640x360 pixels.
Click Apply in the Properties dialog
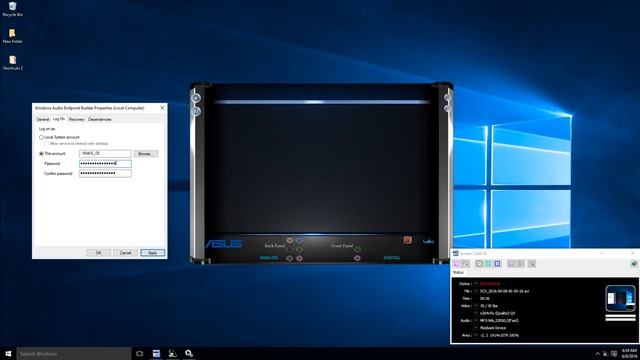(152, 253)
